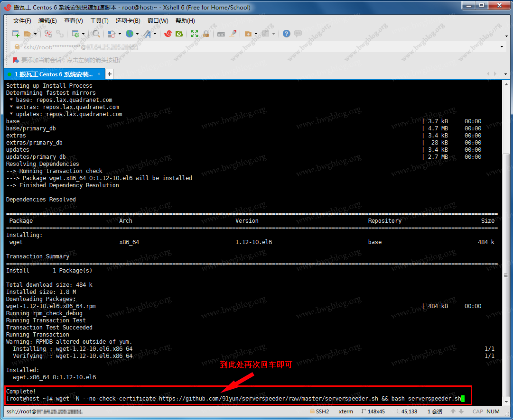Click the NUM indicator in status bar
513x420 pixels.
[493, 411]
